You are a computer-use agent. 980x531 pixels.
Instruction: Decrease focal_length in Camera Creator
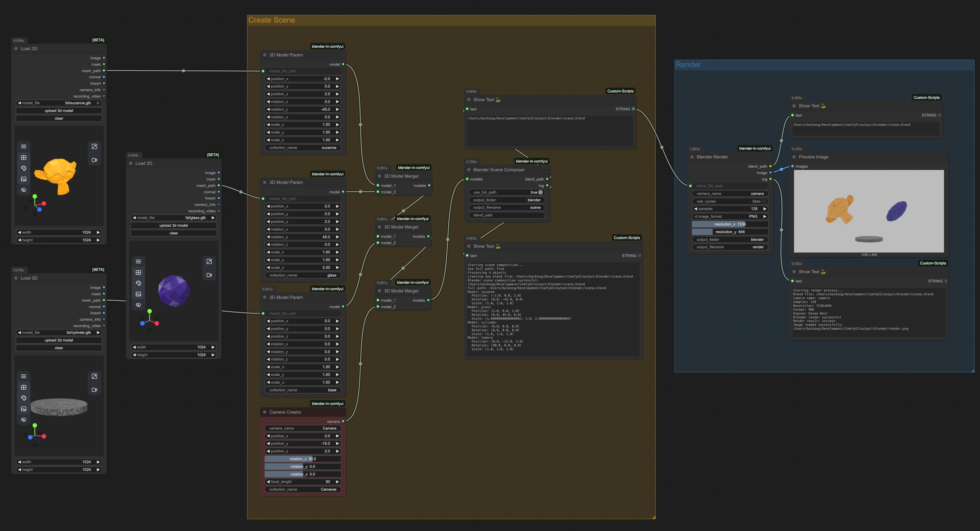click(x=268, y=482)
